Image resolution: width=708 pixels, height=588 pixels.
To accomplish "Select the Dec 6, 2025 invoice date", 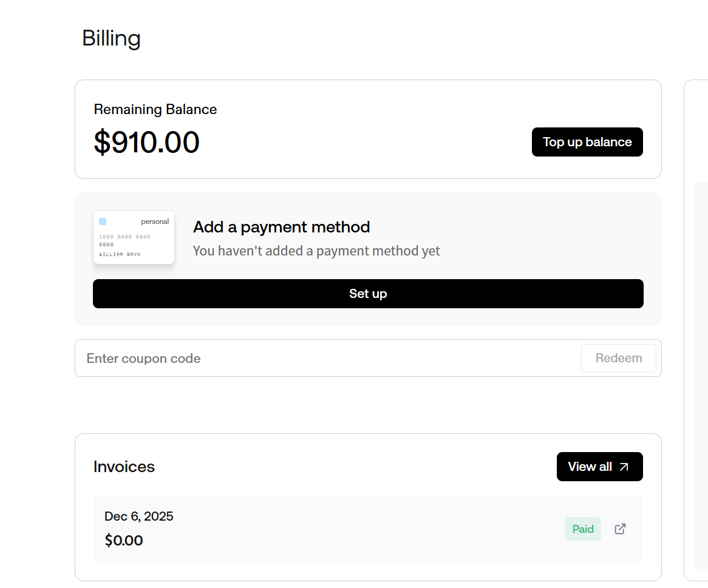I will [139, 516].
